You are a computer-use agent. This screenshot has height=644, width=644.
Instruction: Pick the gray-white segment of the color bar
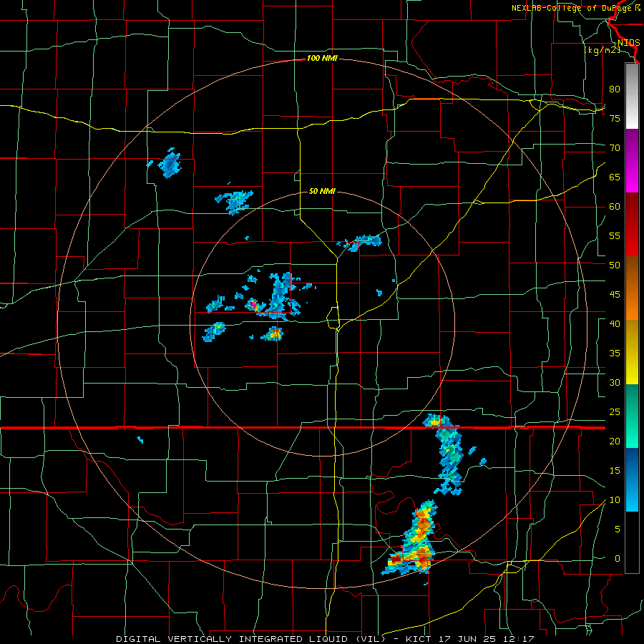632,96
